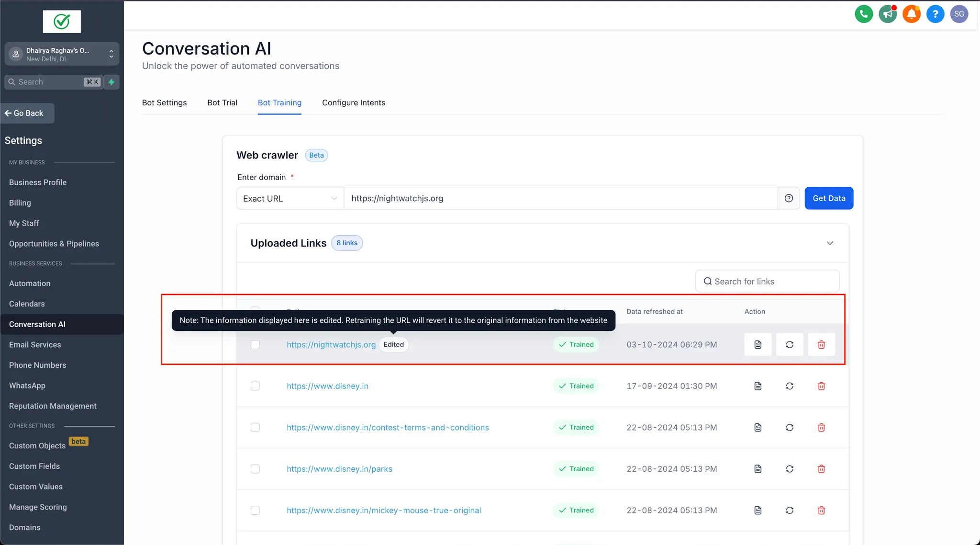
Task: Collapse the Uploaded Links section chevron
Action: (x=830, y=243)
